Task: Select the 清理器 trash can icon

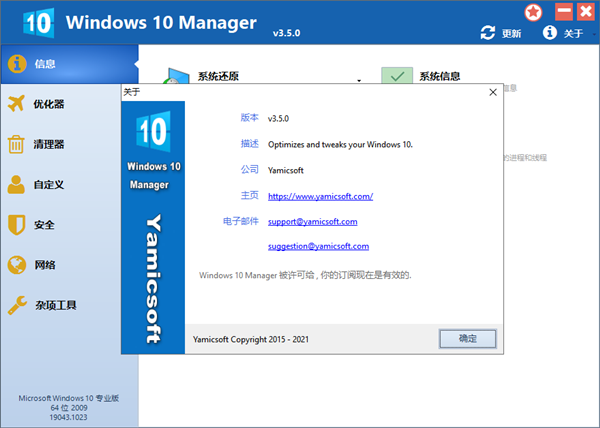Action: point(17,144)
